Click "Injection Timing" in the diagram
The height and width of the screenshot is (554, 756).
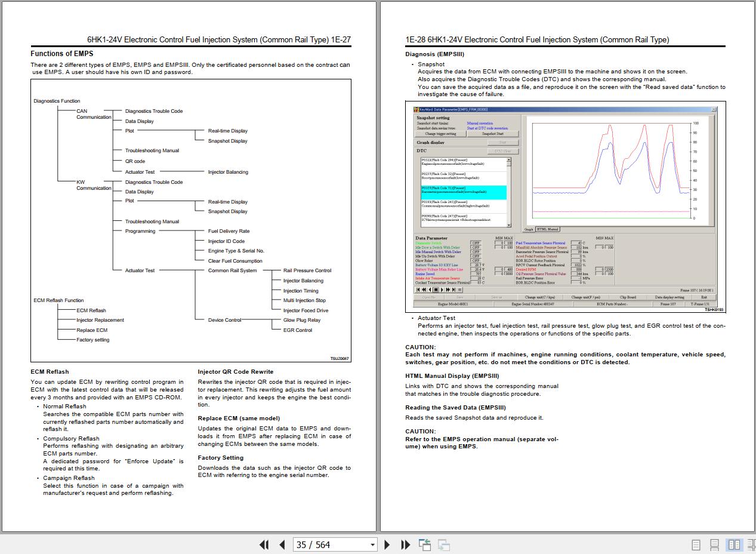(x=301, y=291)
